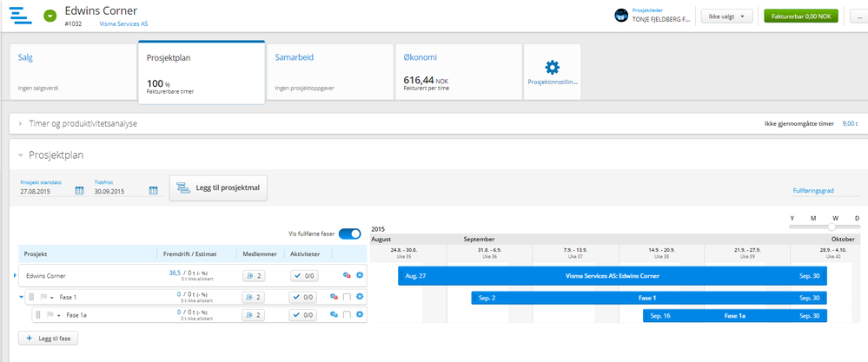This screenshot has height=362, width=868.
Task: Click settings gear on Fase 1a row
Action: [x=359, y=314]
